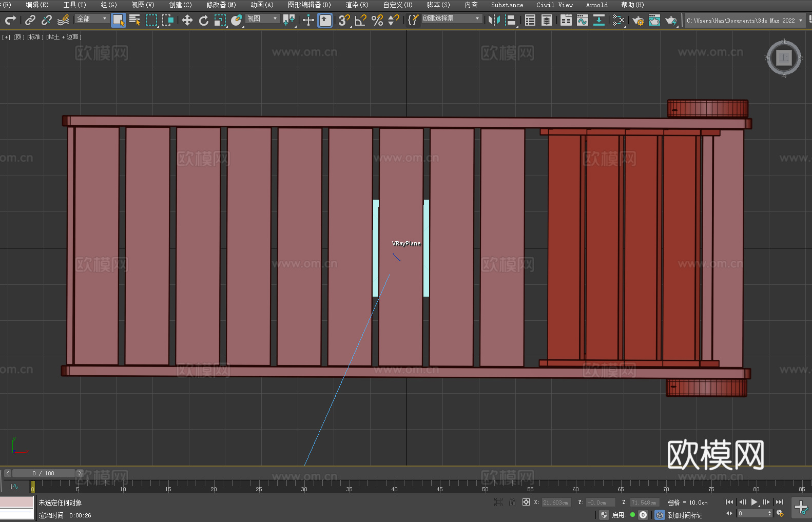Open the 修改器(M) menu

click(x=221, y=5)
